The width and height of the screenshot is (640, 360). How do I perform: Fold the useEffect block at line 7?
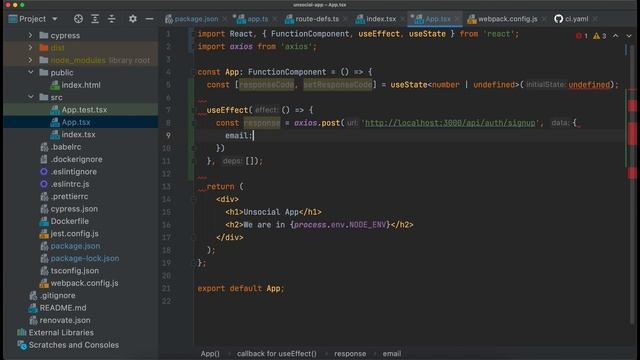[195, 110]
